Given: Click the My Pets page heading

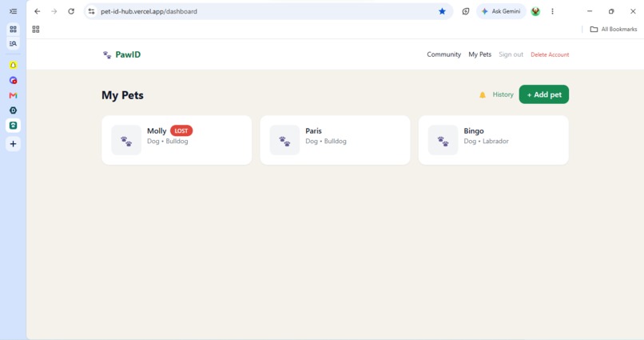Looking at the screenshot, I should 122,95.
